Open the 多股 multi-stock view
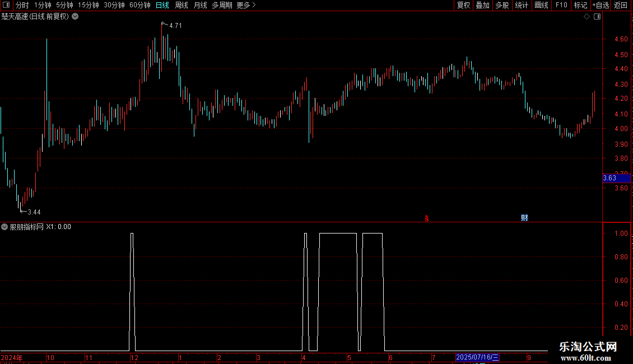Image resolution: width=633 pixels, height=364 pixels. point(502,5)
